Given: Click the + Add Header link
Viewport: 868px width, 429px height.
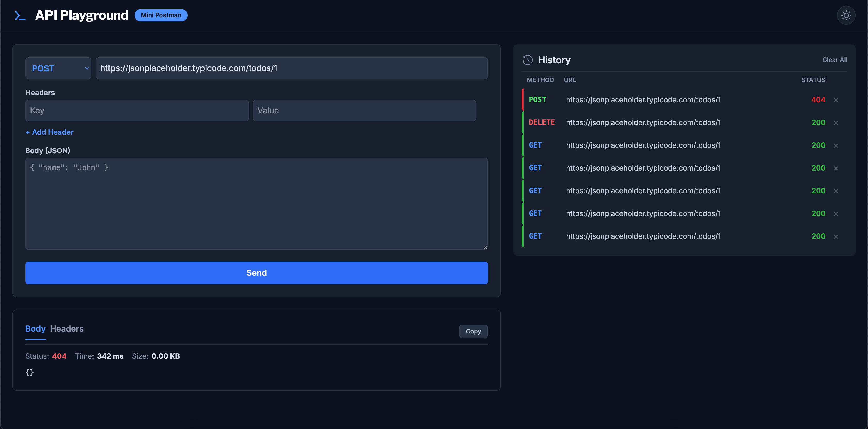Looking at the screenshot, I should click(x=50, y=132).
